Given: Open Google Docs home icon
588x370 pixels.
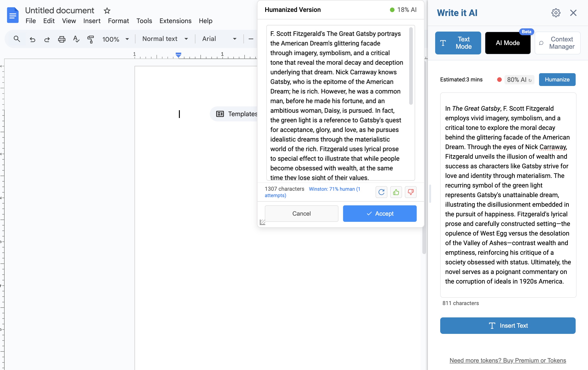Looking at the screenshot, I should coord(13,15).
